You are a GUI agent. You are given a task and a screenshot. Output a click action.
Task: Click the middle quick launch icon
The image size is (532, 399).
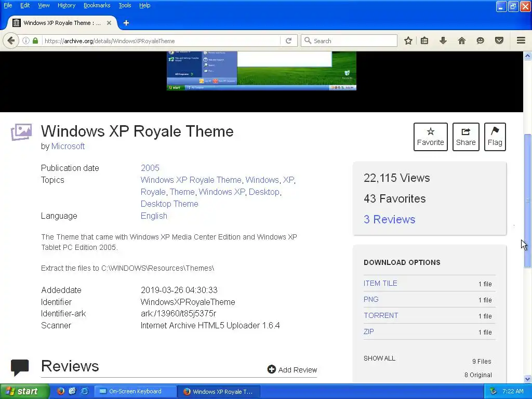[x=72, y=391]
